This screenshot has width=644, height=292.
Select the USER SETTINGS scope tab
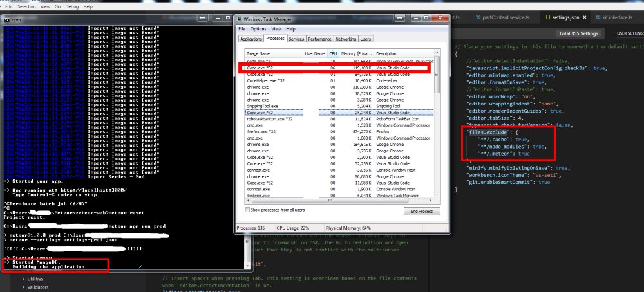630,33
